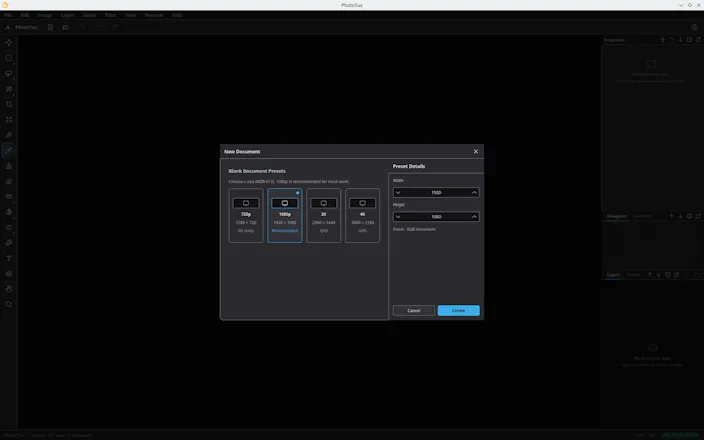Switch to the Properties panel tab
The width and height of the screenshot is (704, 440).
click(614, 40)
